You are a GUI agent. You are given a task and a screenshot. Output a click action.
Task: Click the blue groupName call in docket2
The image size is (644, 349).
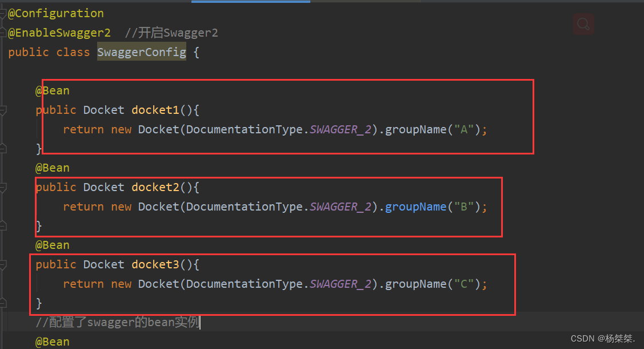click(415, 207)
